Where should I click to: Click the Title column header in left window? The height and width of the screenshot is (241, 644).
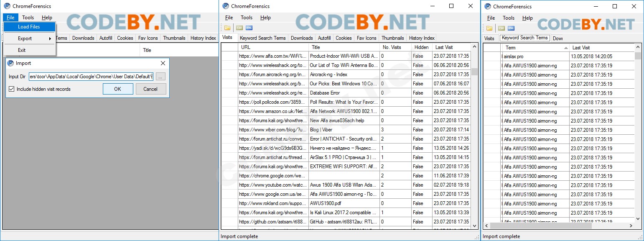tap(179, 50)
